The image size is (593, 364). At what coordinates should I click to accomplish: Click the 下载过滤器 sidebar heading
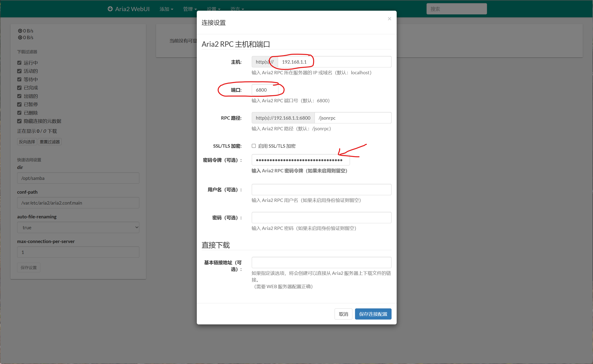[x=27, y=52]
